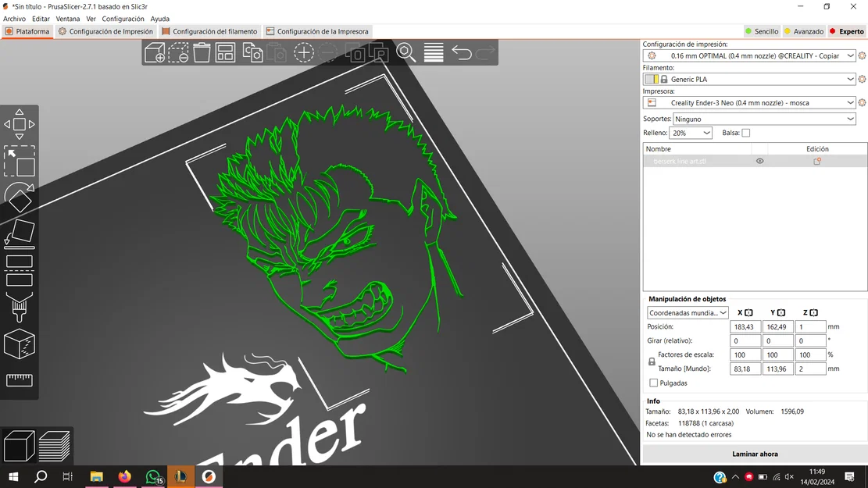The height and width of the screenshot is (488, 868).
Task: Open the layer height lines icon
Action: coord(434,52)
